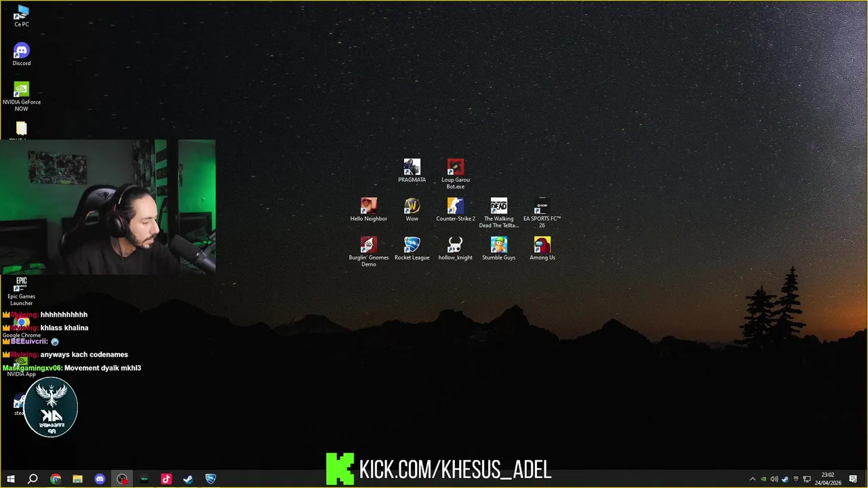The image size is (868, 488).
Task: Expand the hidden system tray icons chevron
Action: click(752, 479)
